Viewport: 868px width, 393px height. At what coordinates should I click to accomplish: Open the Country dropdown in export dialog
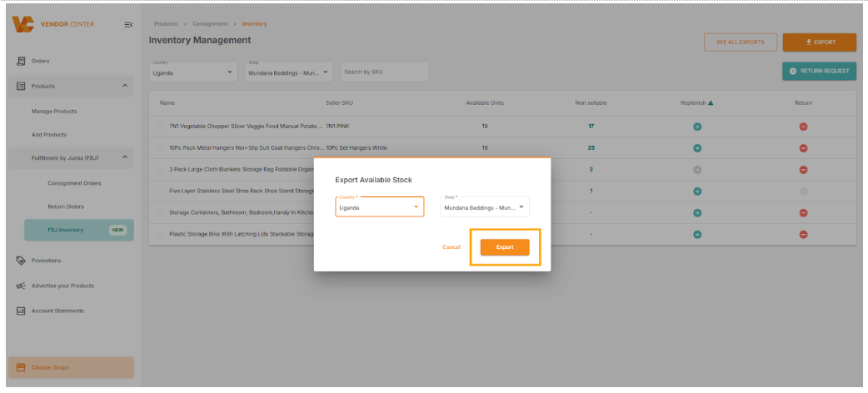(x=379, y=206)
